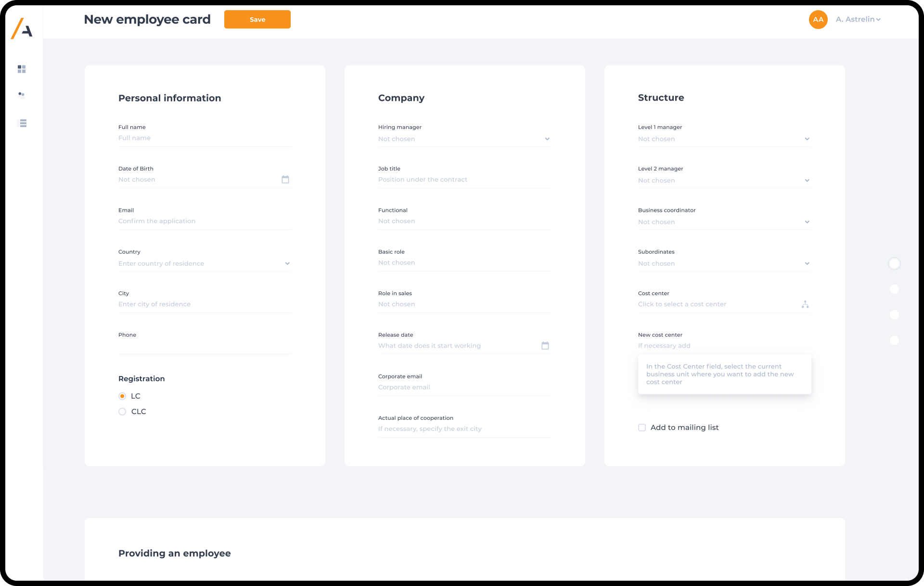Open the A. Astrelin user menu
Screen dimensions: 924x586
tap(859, 20)
